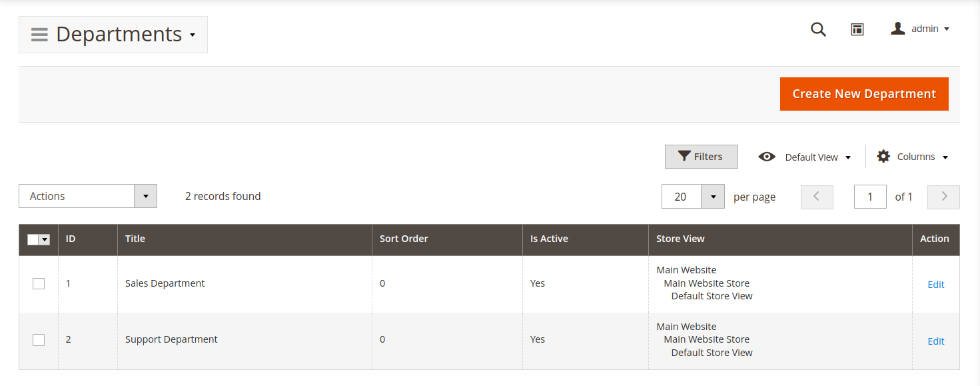
Task: Sort by the Sort Order column header
Action: pos(404,239)
